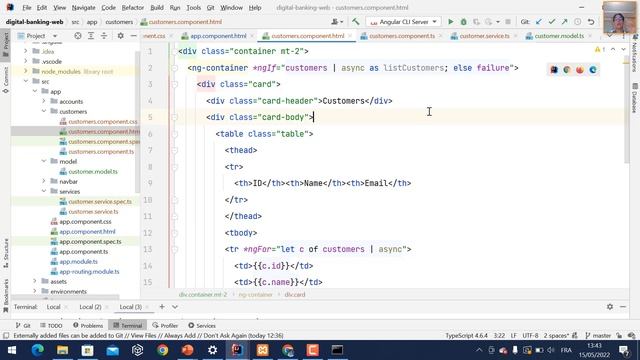This screenshot has width=640, height=360.
Task: Click Git update project arrow icon
Action: click(x=539, y=22)
